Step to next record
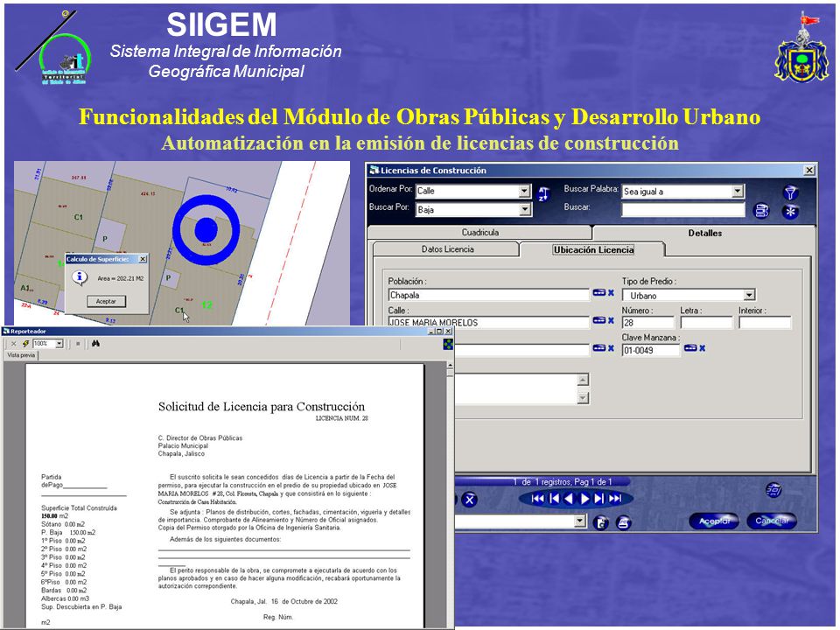 (x=584, y=499)
